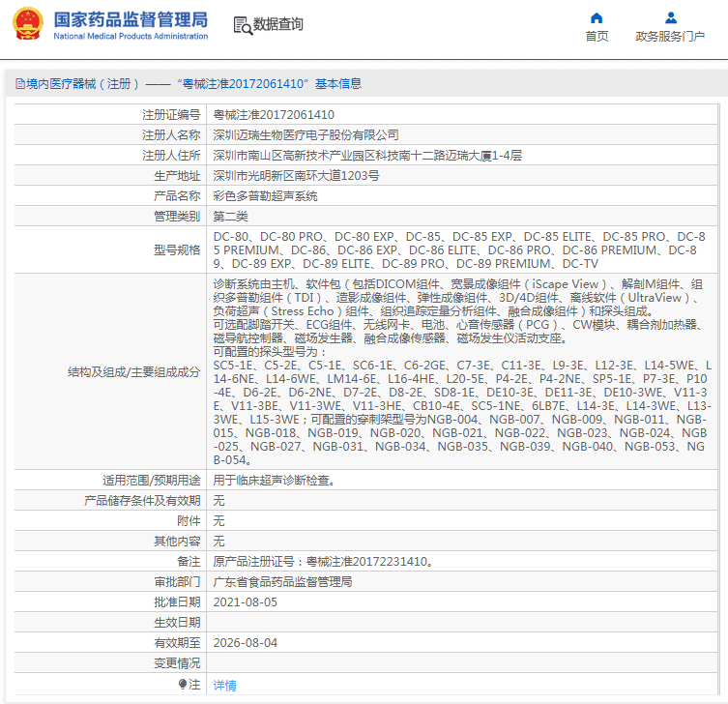The height and width of the screenshot is (704, 728).
Task: Open the 数据查询 search icon
Action: pyautogui.click(x=244, y=25)
